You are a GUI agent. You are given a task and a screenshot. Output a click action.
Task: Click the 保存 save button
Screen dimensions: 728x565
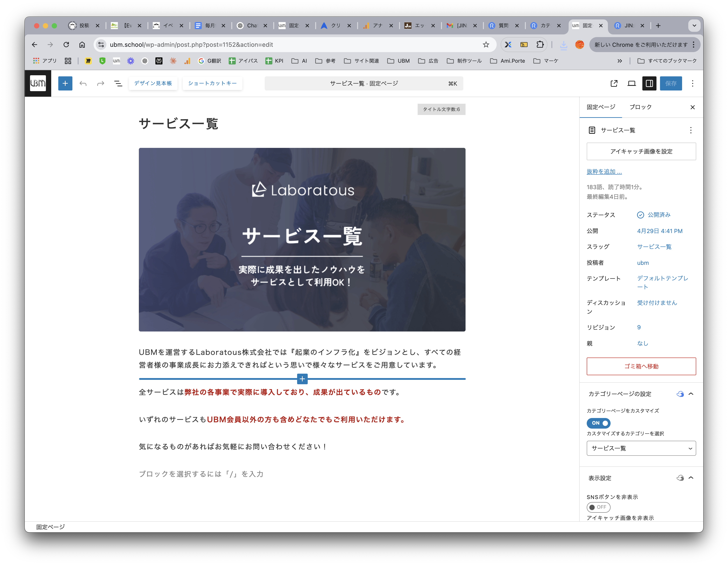tap(671, 83)
